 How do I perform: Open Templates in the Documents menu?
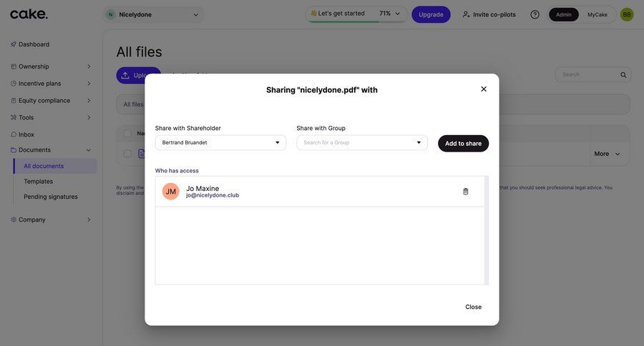[39, 182]
